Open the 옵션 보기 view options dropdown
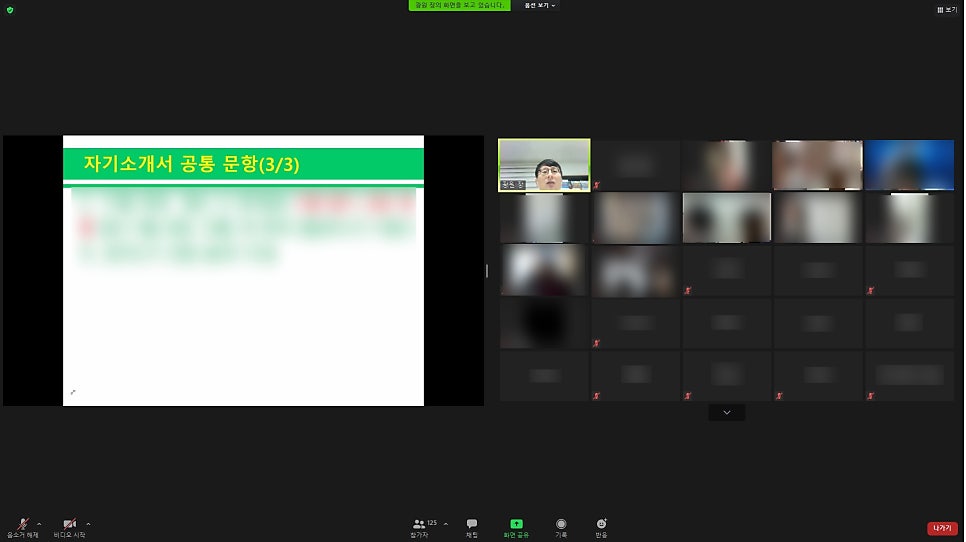Image resolution: width=966 pixels, height=542 pixels. click(x=540, y=6)
